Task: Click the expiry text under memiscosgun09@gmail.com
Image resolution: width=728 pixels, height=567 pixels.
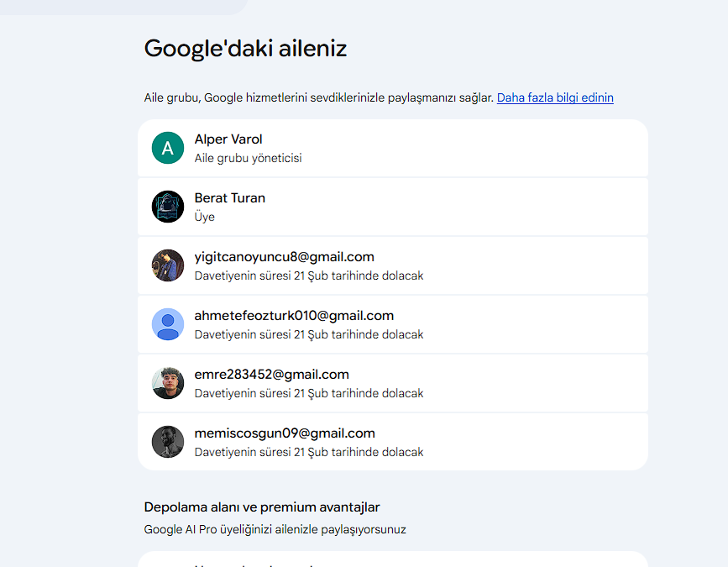Action: tap(309, 452)
